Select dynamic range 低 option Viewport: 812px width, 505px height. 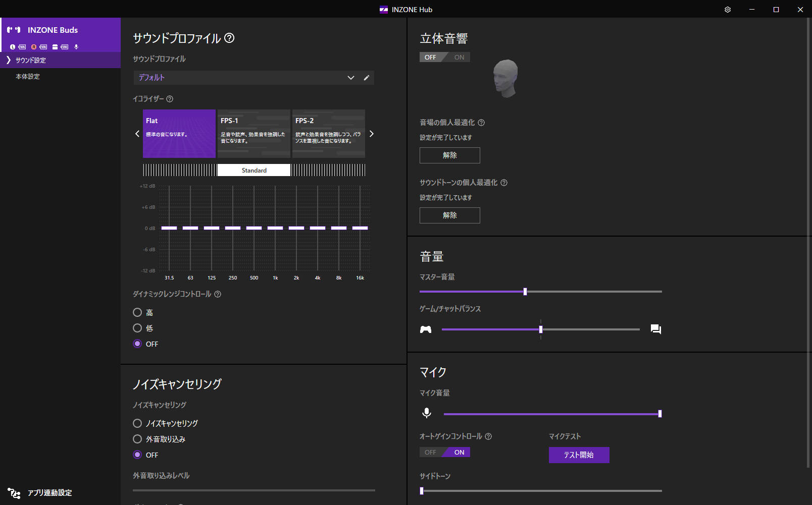click(x=137, y=328)
